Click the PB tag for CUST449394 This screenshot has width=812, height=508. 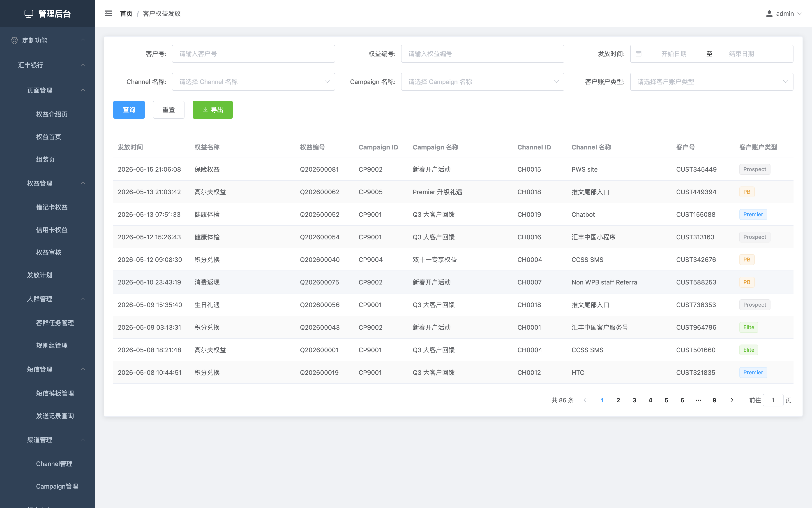tap(747, 192)
